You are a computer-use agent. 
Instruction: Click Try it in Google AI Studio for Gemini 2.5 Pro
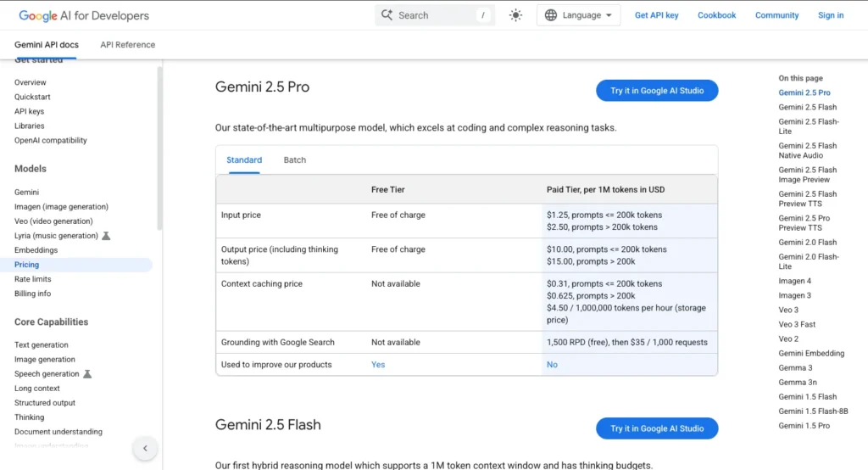click(x=657, y=90)
